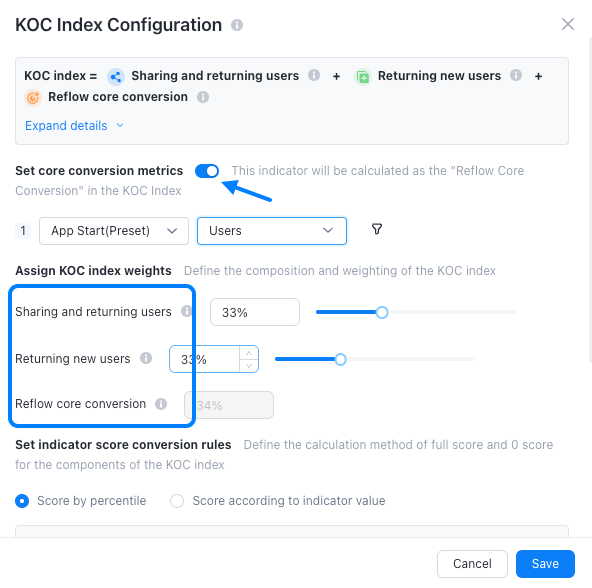Viewport: 592px width, 588px height.
Task: Select Score according to indicator value option
Action: (x=177, y=501)
